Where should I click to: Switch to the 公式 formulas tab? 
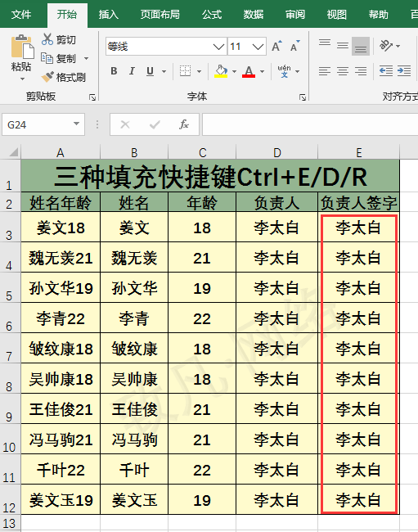pyautogui.click(x=212, y=14)
